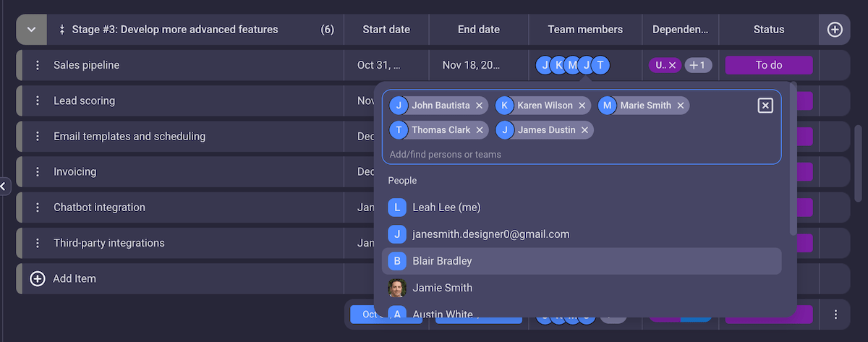Focus the Add/find persons or teams field

[x=582, y=154]
